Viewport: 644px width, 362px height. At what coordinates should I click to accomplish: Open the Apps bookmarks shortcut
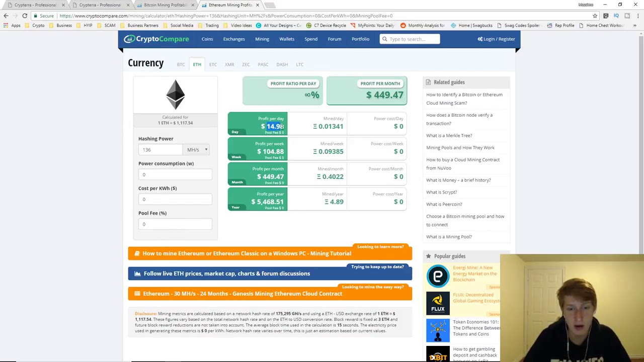pyautogui.click(x=12, y=25)
